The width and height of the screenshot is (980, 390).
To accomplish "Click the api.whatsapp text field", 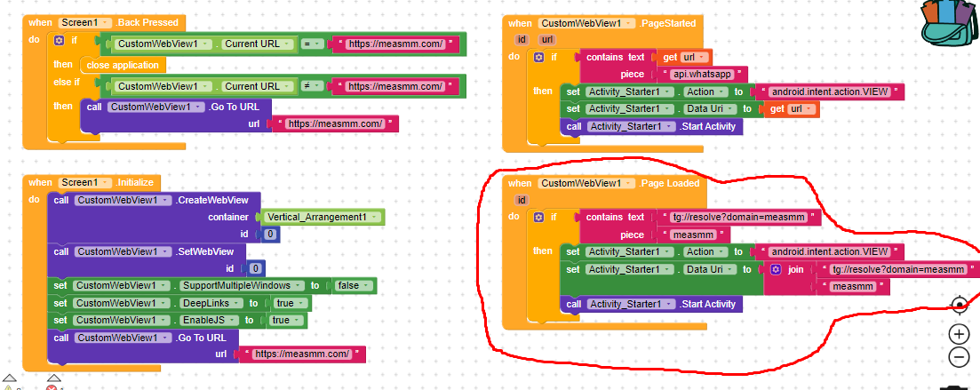I will pos(704,74).
